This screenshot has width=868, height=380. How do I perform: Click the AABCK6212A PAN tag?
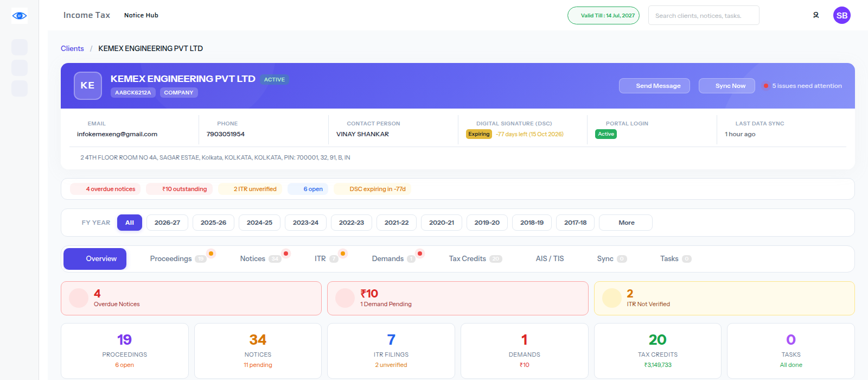(133, 92)
